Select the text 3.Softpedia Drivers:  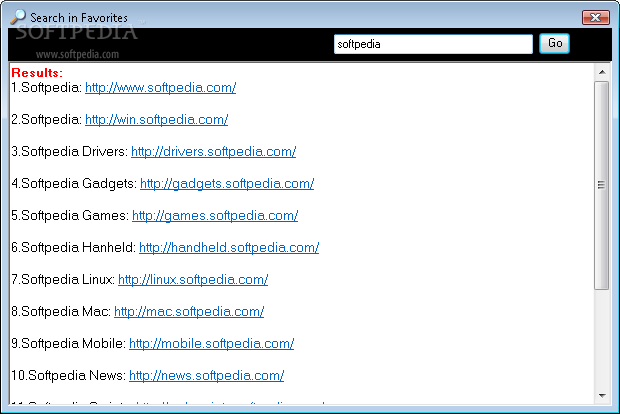coord(70,151)
